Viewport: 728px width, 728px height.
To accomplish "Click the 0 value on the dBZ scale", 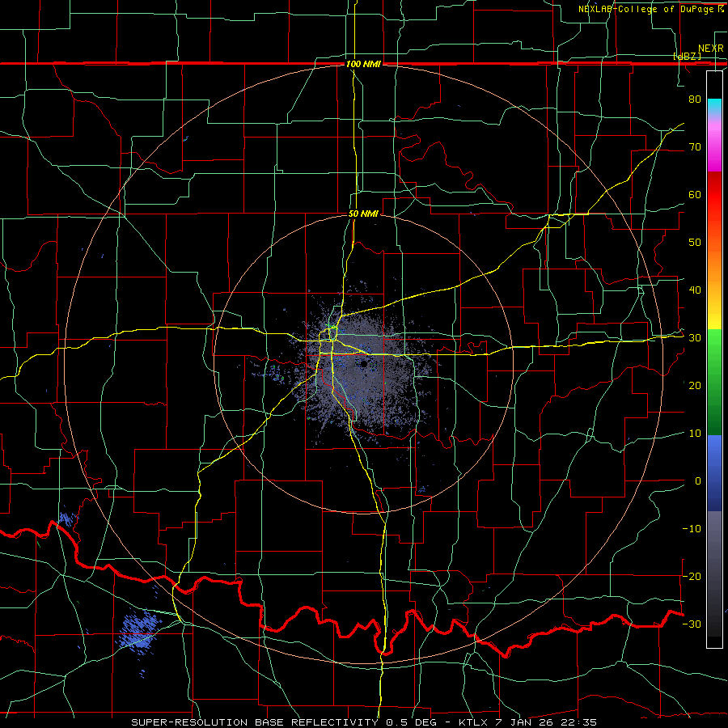I will [698, 481].
